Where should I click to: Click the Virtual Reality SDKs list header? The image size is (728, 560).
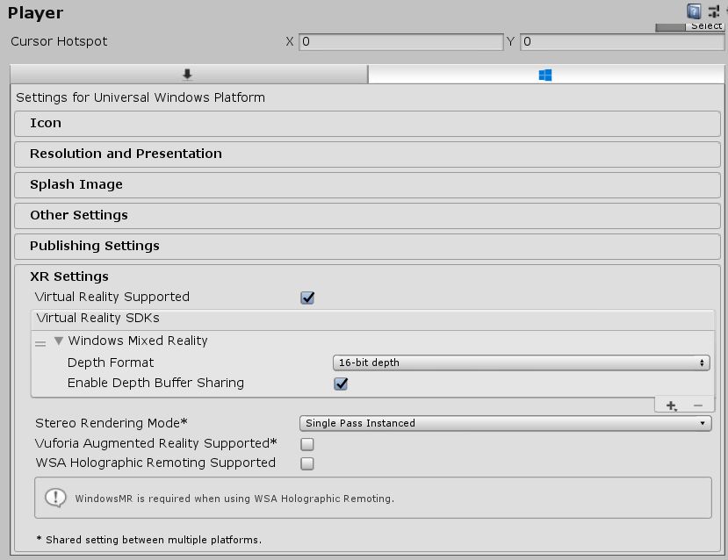coord(372,319)
